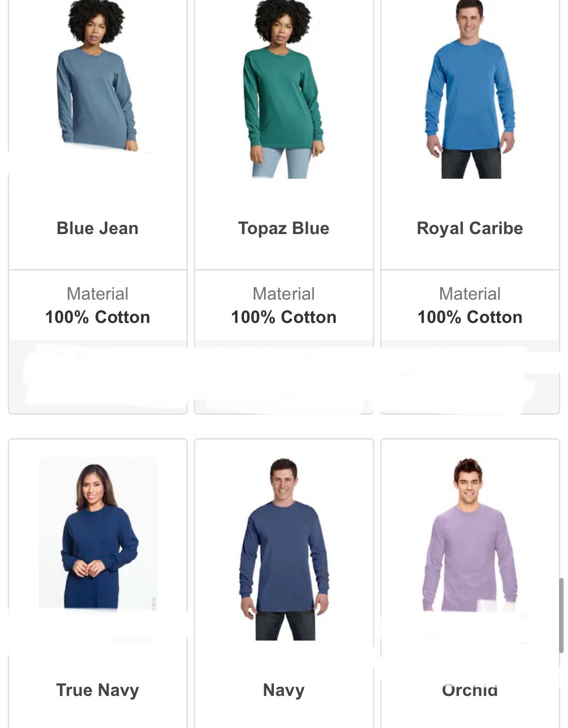The image size is (568, 728).
Task: Click the Blue Jean sizes area
Action: [98, 377]
